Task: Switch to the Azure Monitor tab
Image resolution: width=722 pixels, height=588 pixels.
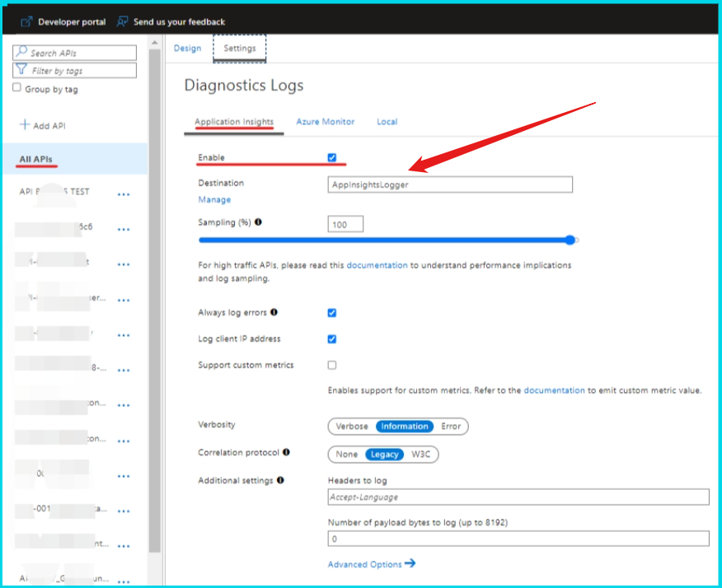Action: [x=325, y=122]
